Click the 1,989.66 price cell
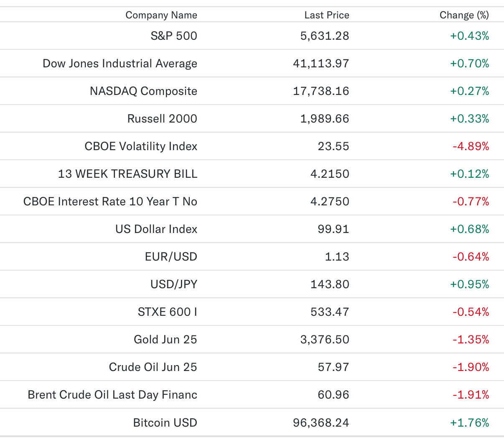Screen dimensions: 504x440 point(325,119)
